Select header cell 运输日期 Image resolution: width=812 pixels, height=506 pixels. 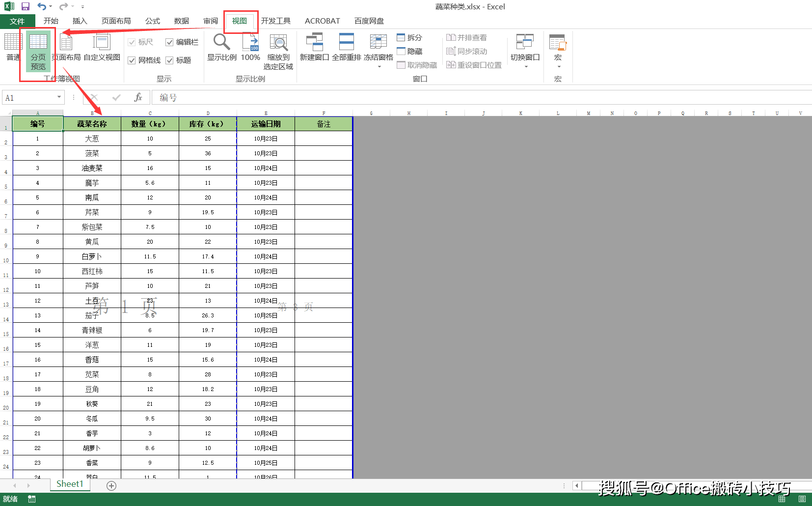point(266,124)
